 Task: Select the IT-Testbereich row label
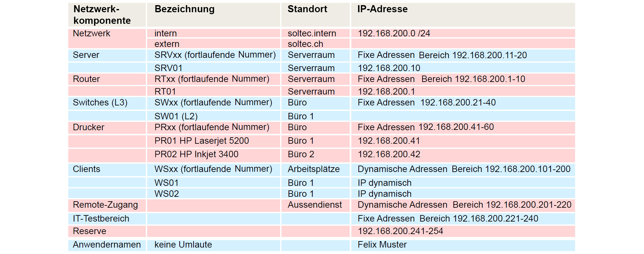coord(101,219)
